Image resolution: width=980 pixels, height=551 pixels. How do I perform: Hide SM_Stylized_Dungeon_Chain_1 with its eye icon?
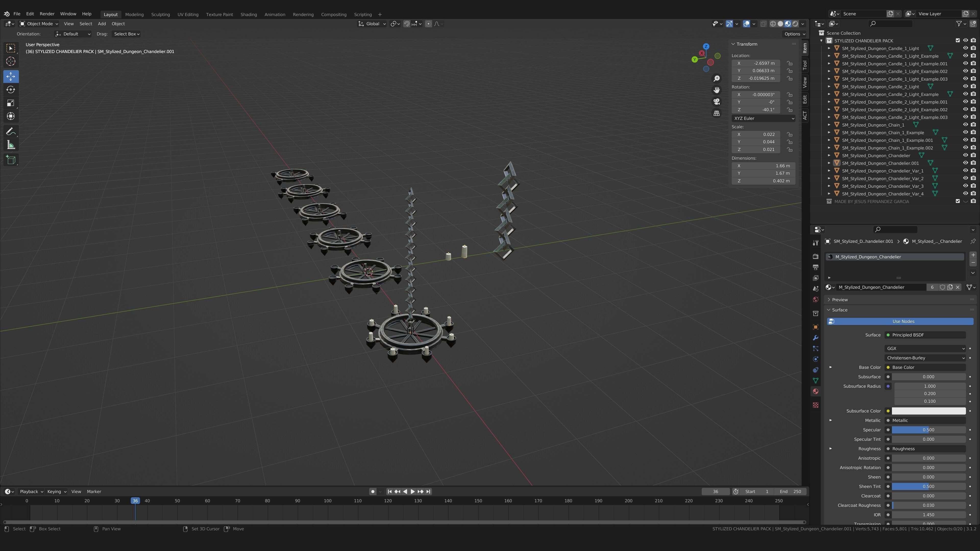[965, 125]
